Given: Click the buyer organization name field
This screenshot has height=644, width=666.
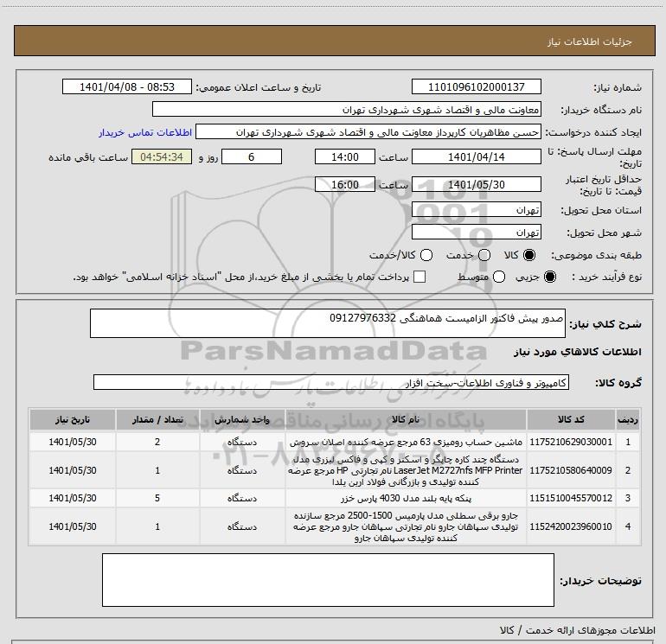Looking at the screenshot, I should point(347,109).
